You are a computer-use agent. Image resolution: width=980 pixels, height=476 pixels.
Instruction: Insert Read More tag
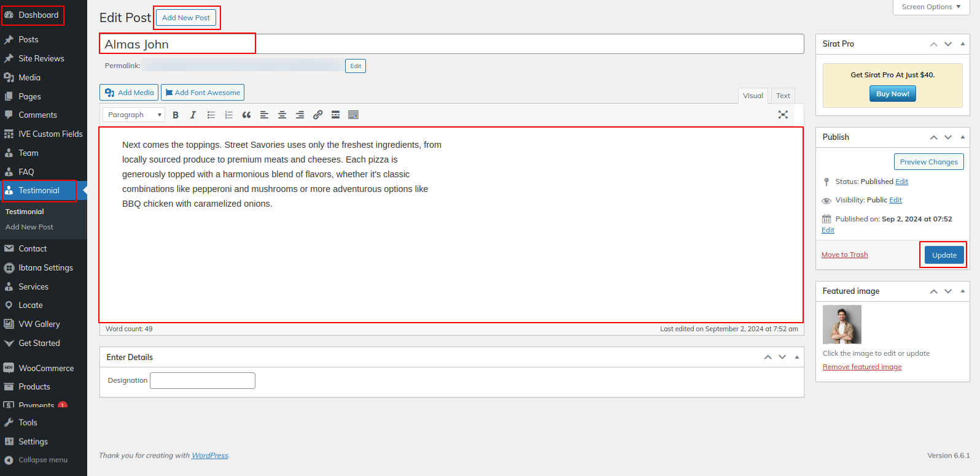point(335,115)
